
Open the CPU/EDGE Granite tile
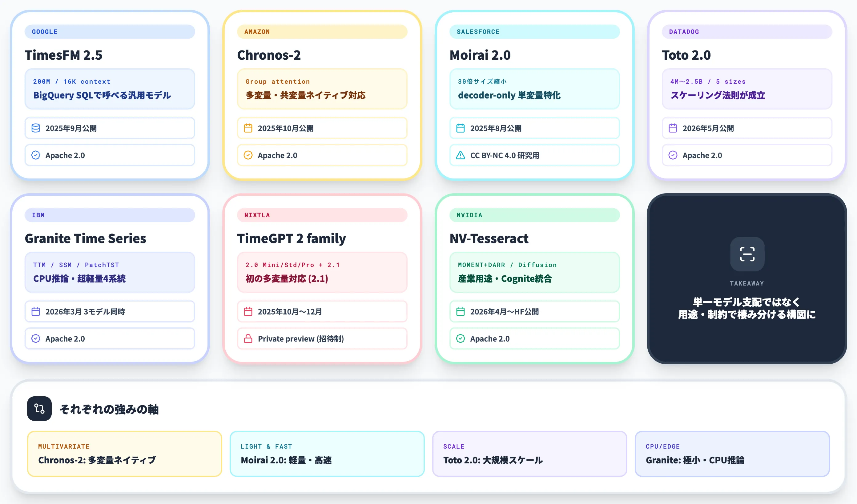pos(732,454)
